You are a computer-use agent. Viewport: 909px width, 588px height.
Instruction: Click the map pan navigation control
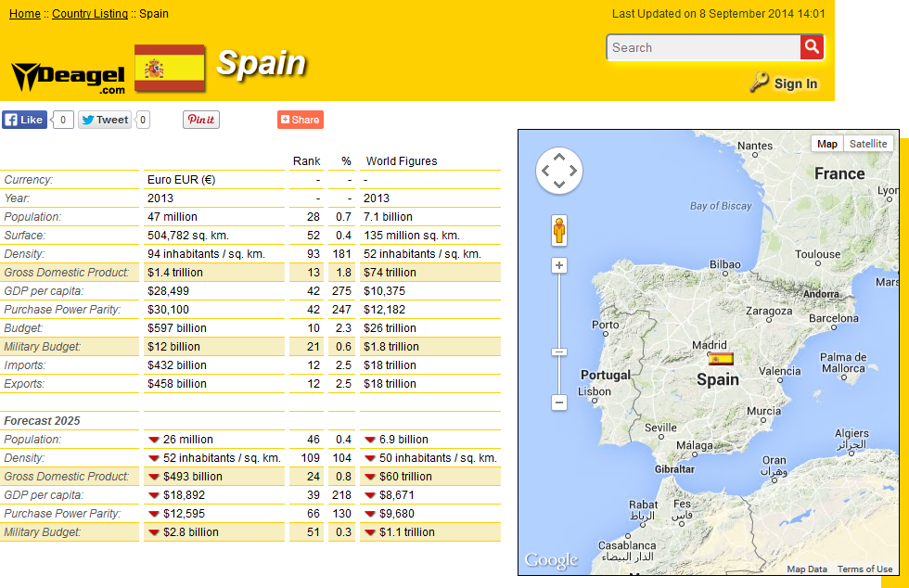pos(559,171)
